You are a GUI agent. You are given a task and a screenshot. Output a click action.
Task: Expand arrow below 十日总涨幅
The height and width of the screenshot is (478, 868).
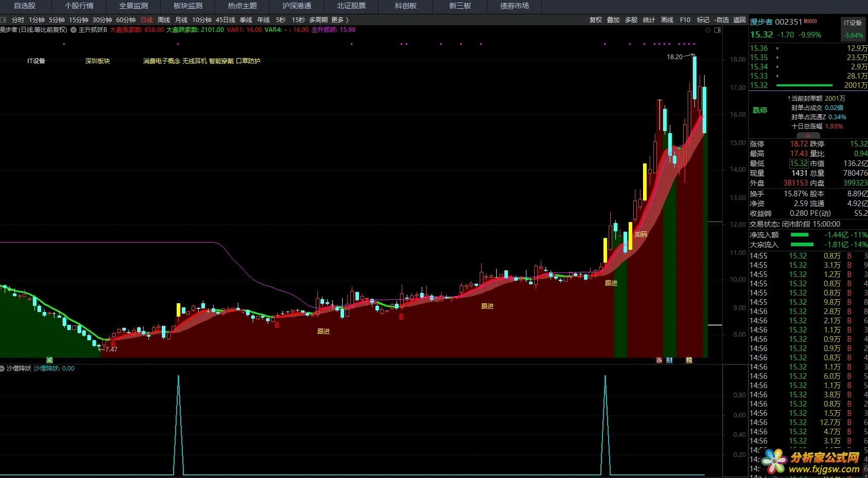[807, 135]
